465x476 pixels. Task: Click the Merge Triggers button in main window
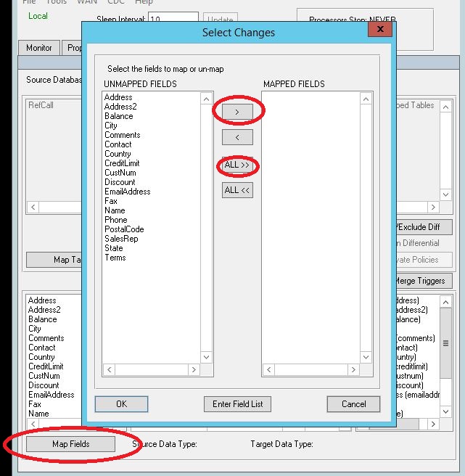click(424, 281)
